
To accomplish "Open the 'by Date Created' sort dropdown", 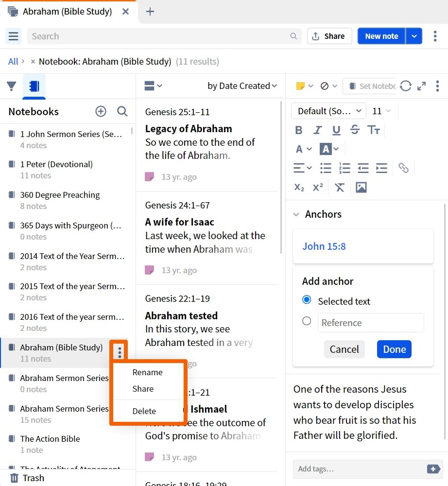I will coord(242,86).
